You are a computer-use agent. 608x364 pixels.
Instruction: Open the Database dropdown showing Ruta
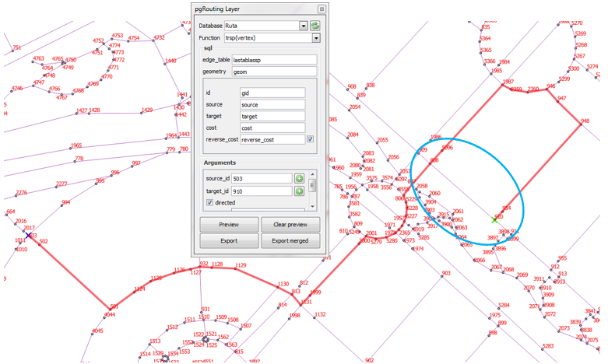point(265,26)
